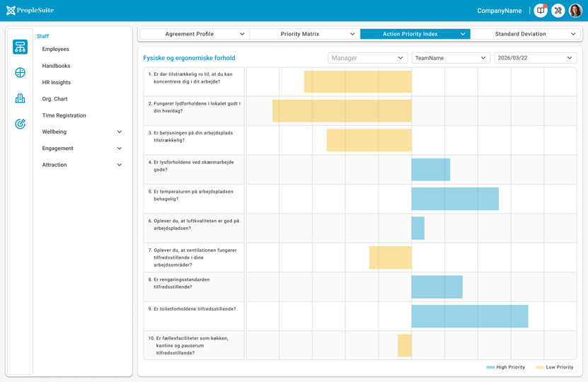The height and width of the screenshot is (382, 588).
Task: Open the TeamName filter dropdown
Action: [x=451, y=58]
